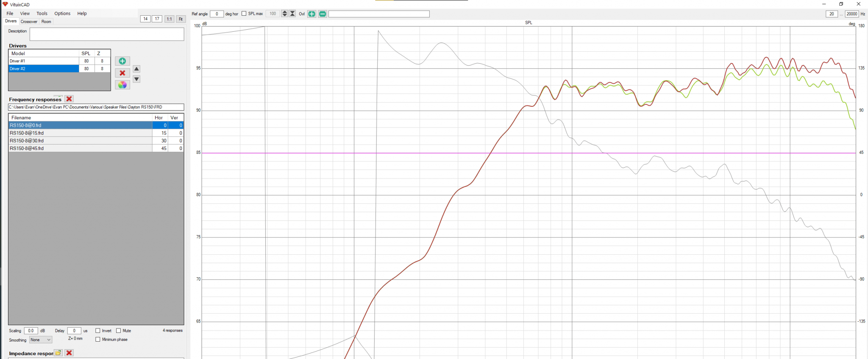
Task: Add a new driver with green plus
Action: [122, 61]
